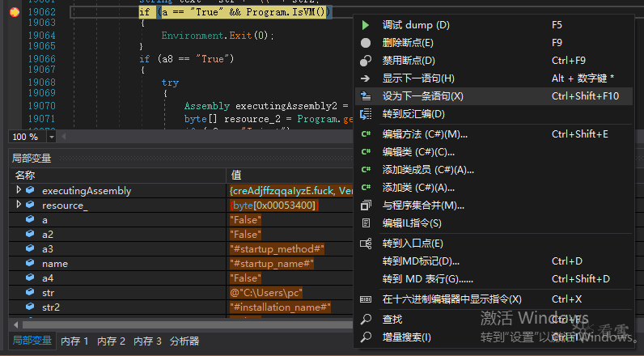Screen dimensions: 644x356
Task: Select 添加类成员 (C#) option
Action: click(428, 170)
